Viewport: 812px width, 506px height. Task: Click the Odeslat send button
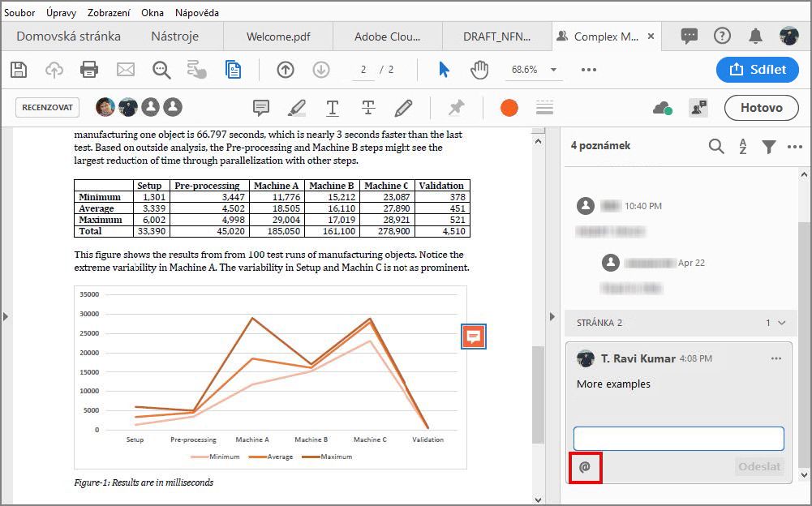pos(759,466)
